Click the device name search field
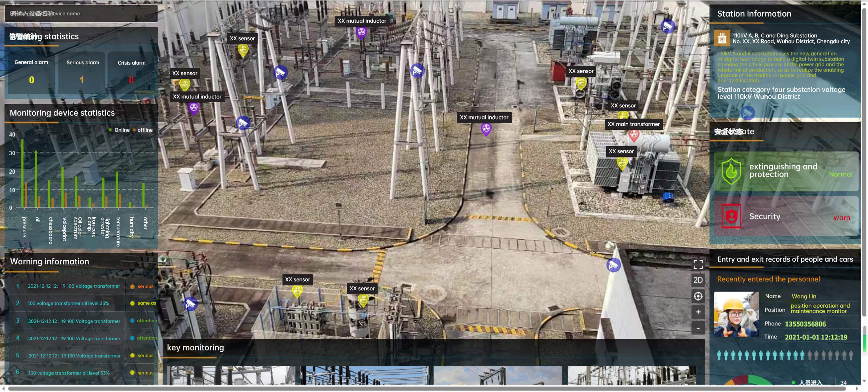Image resolution: width=868 pixels, height=392 pixels. [x=81, y=13]
